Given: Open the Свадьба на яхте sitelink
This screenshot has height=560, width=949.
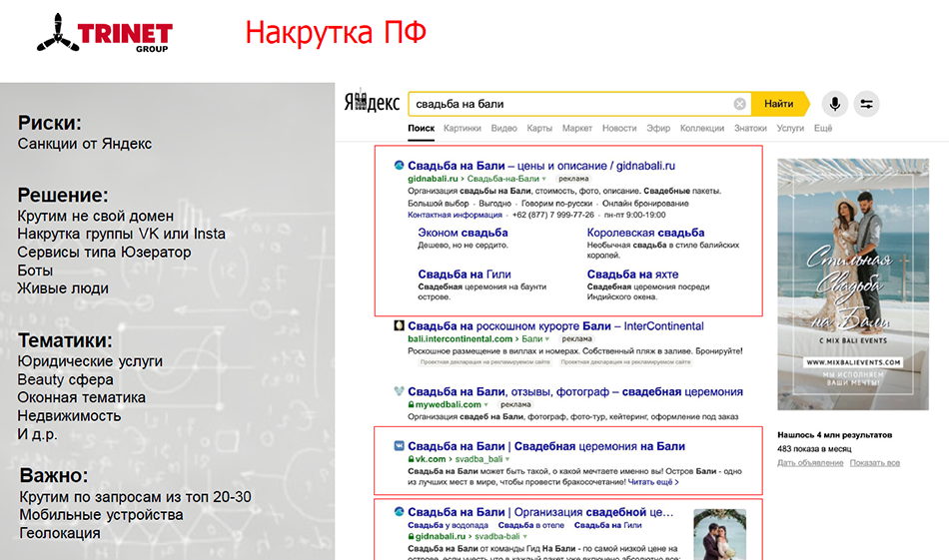Looking at the screenshot, I should click(x=632, y=275).
